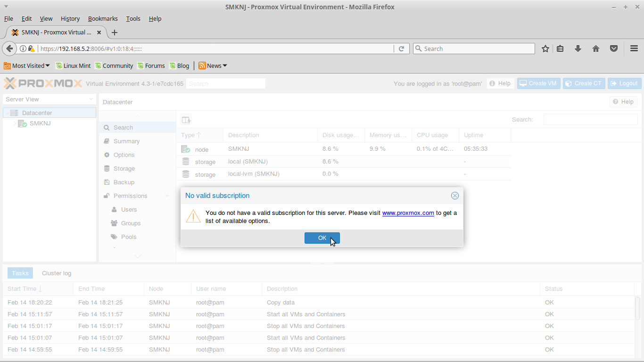Open Groups under Permissions
This screenshot has height=362, width=644.
[137, 223]
